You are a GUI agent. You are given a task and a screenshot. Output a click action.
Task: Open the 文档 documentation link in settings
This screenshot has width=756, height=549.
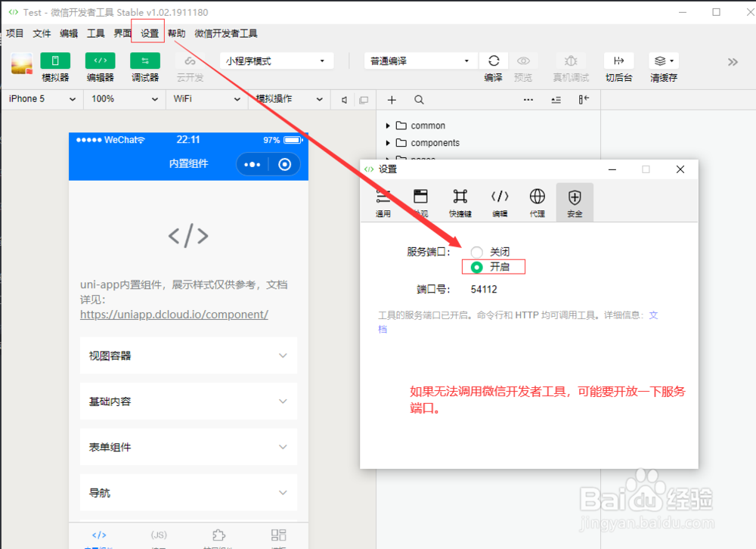click(653, 315)
